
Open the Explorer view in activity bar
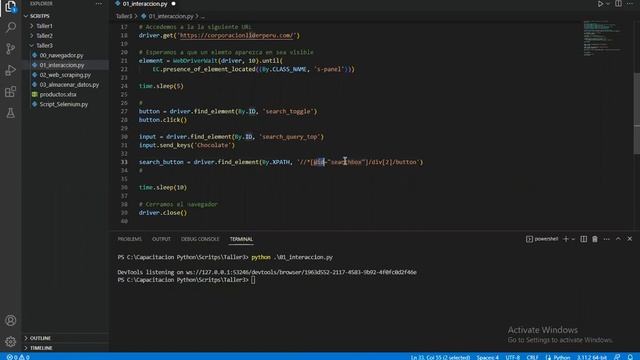[x=11, y=7]
